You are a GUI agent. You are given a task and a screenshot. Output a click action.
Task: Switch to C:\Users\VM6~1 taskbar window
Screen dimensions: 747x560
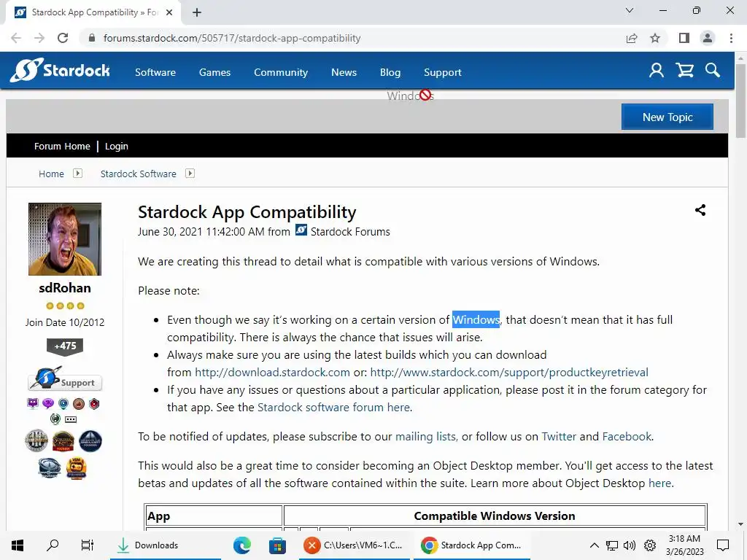pos(355,545)
